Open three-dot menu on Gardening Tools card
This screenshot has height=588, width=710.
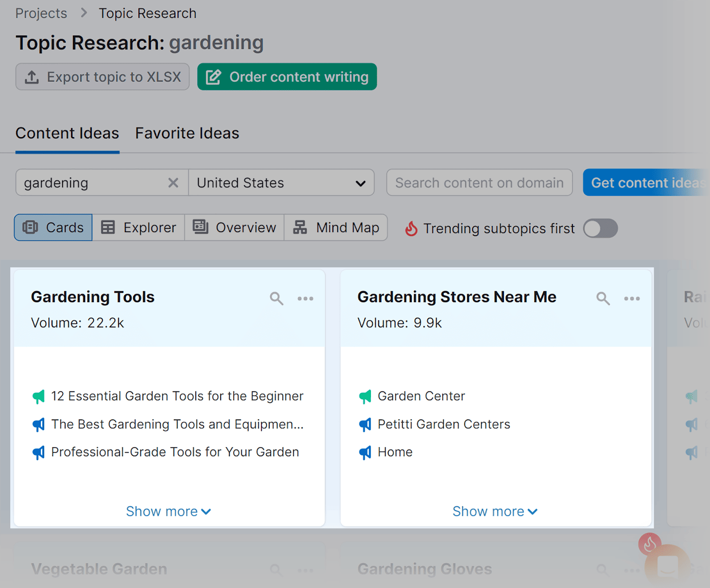305,299
